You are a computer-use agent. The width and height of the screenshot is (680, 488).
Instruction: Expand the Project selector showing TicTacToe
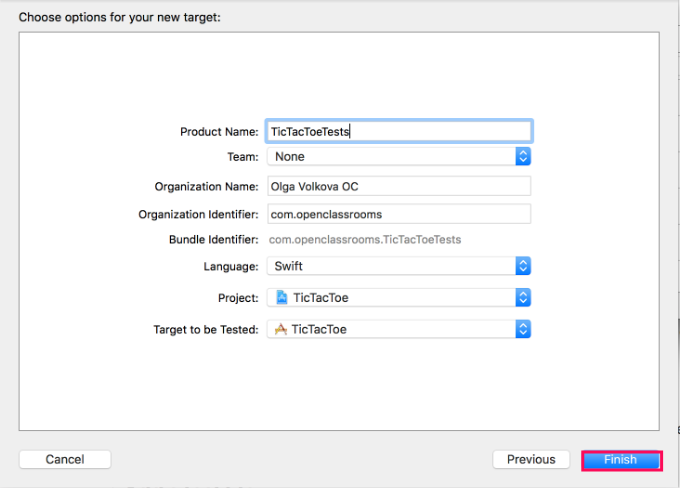(399, 298)
